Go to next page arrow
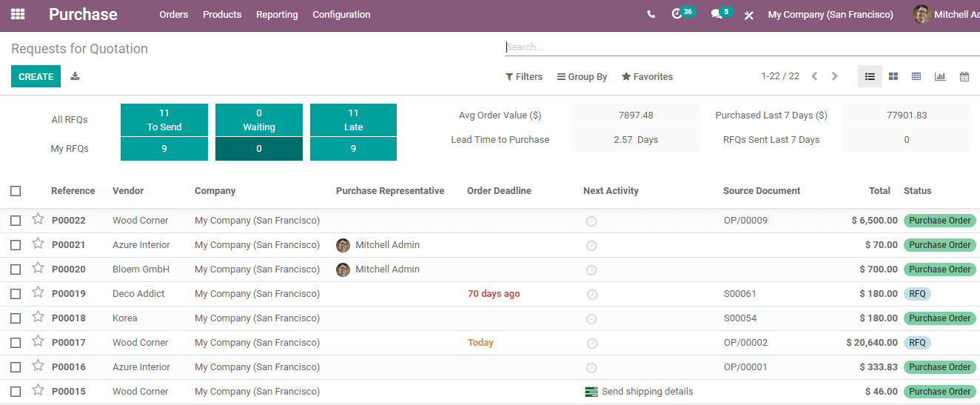 tap(835, 76)
